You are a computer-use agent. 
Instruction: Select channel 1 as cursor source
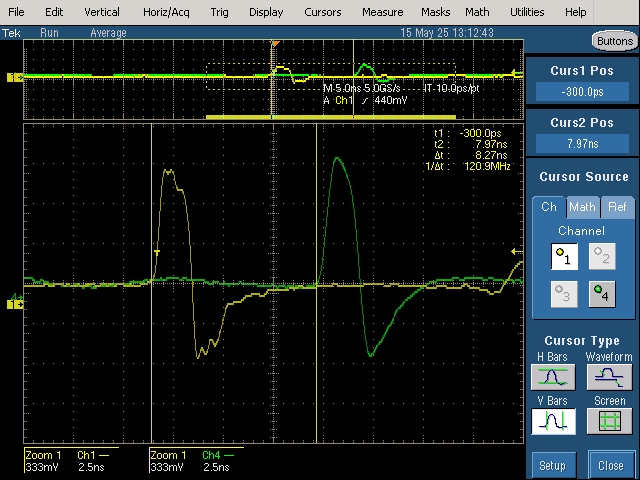point(564,256)
